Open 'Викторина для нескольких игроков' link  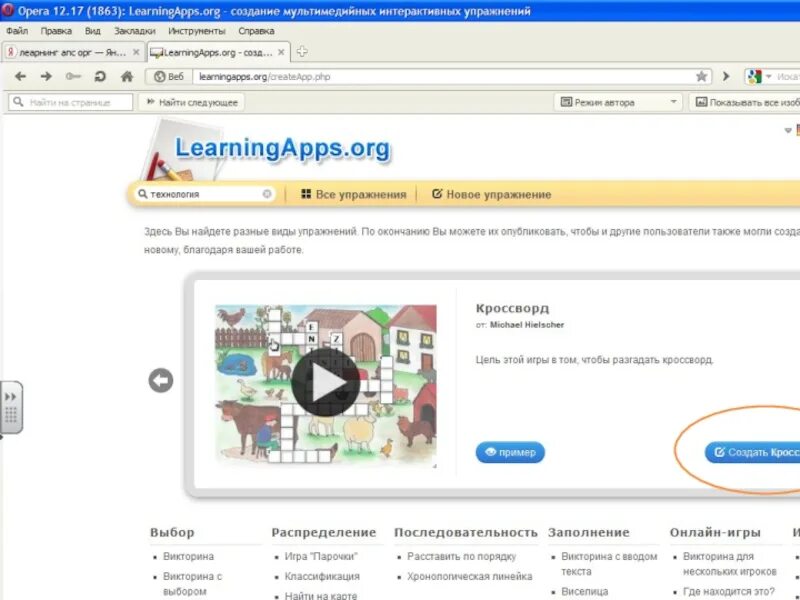[x=730, y=564]
